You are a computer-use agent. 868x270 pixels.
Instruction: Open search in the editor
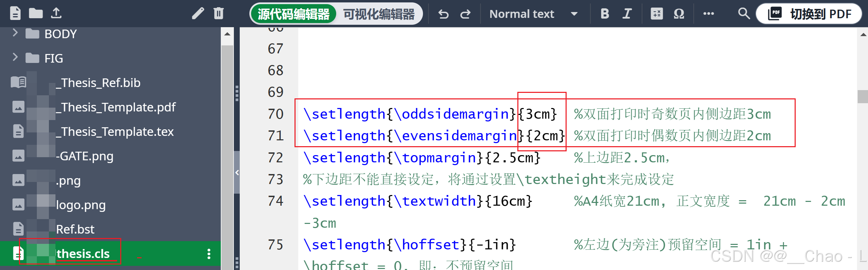tap(744, 14)
